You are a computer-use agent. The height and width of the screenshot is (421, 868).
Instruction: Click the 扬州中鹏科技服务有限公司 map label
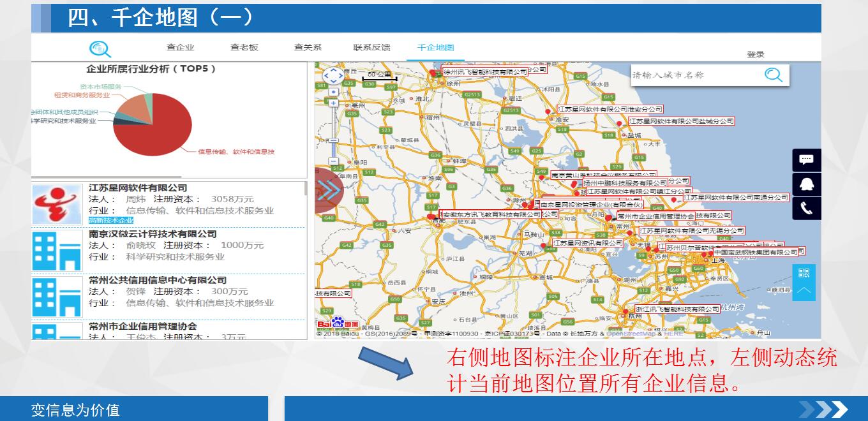click(625, 183)
